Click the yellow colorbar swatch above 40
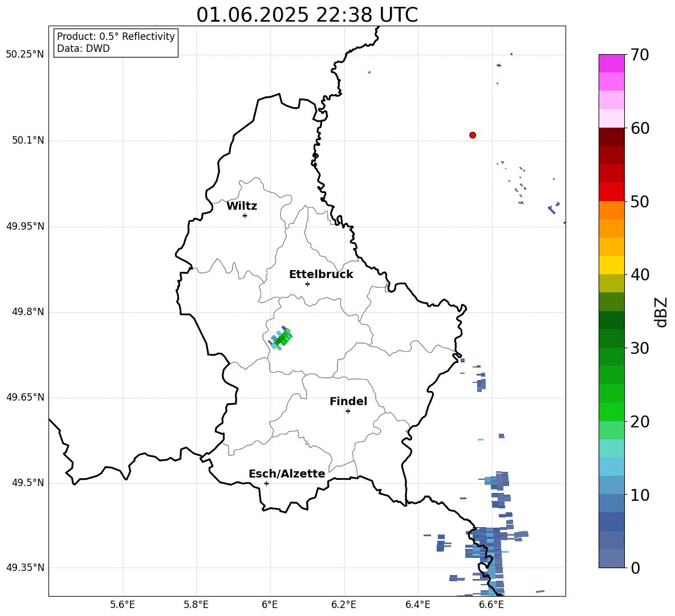 point(612,265)
